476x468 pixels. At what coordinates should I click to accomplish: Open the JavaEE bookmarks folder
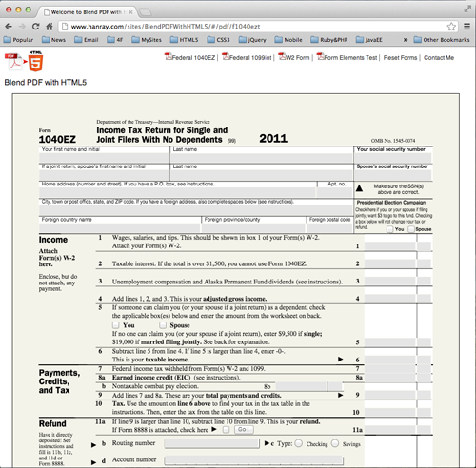coord(369,40)
